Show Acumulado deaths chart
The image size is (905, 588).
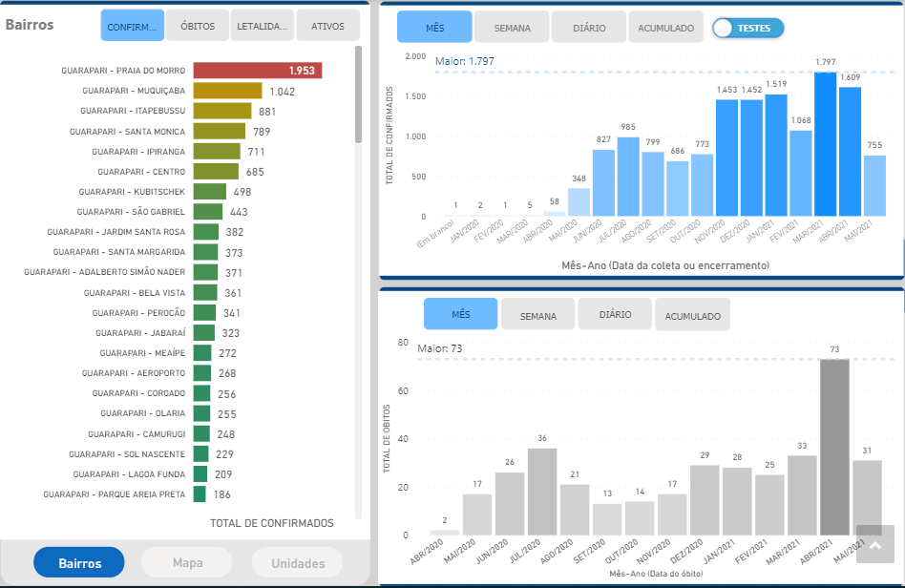coord(692,315)
